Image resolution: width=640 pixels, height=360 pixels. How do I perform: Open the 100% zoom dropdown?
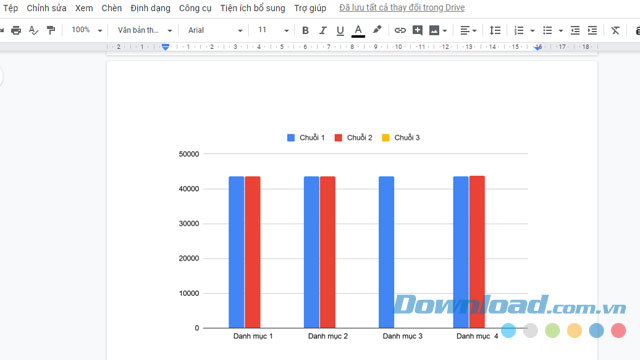[x=87, y=30]
